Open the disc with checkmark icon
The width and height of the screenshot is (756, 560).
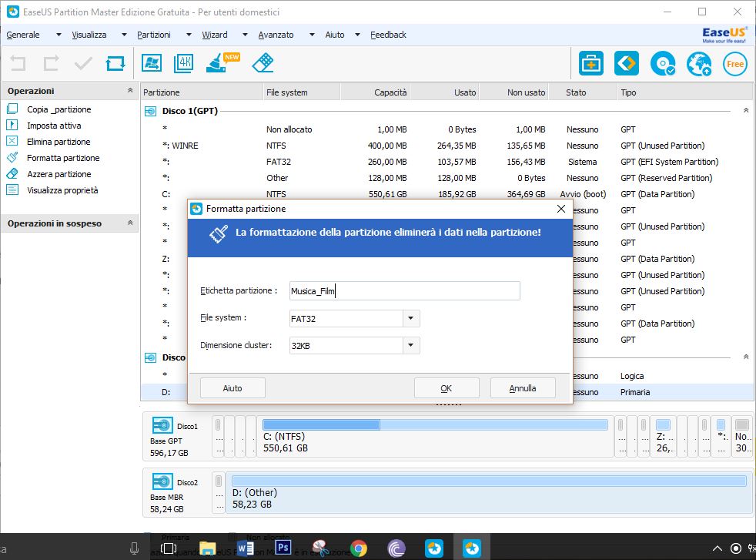[663, 63]
